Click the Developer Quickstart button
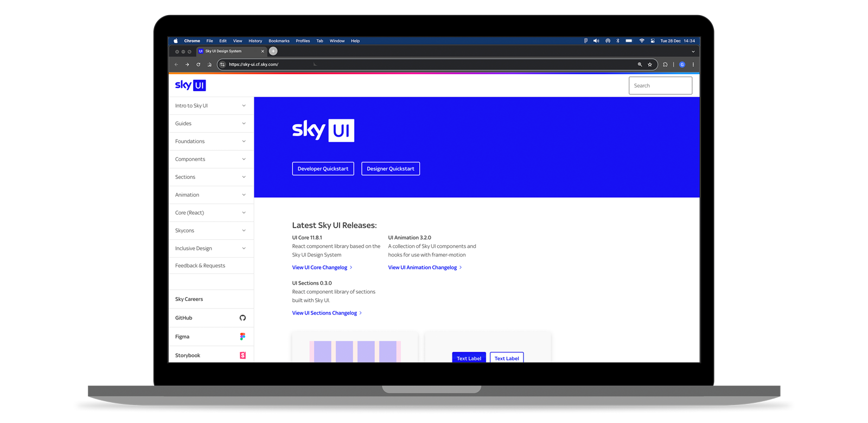This screenshot has width=868, height=423. (x=323, y=169)
